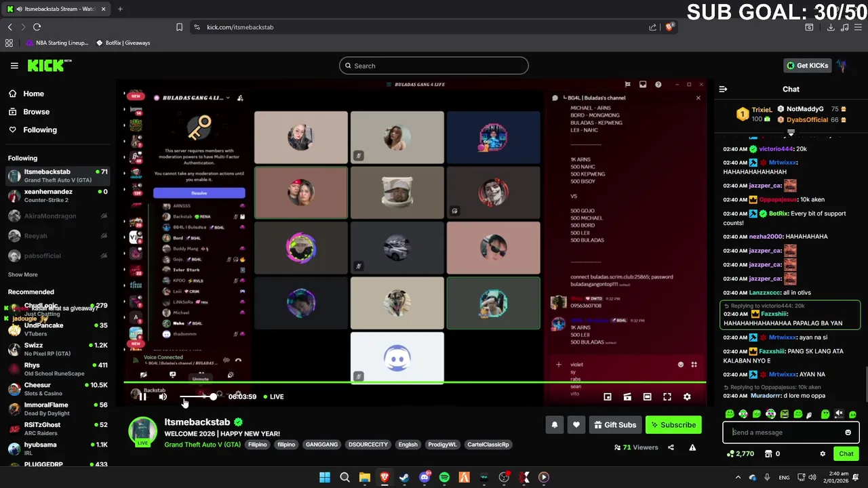Viewport: 868px width, 488px height.
Task: Select the DSOURCECITY tag
Action: [368, 445]
